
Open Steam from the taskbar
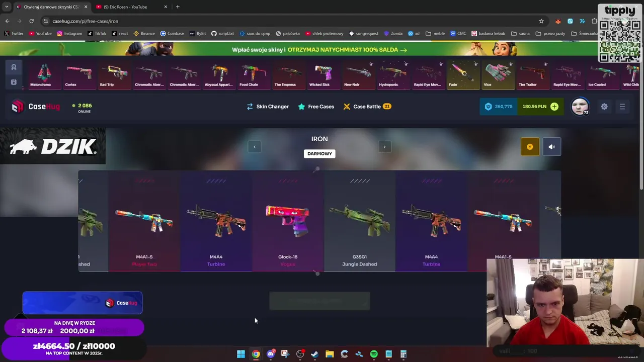(x=314, y=354)
